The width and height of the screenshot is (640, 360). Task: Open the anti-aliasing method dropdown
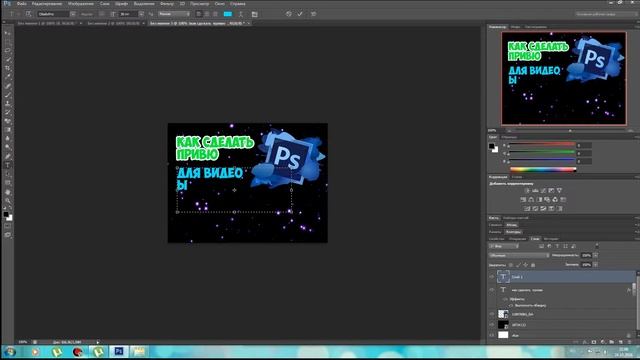[x=174, y=14]
